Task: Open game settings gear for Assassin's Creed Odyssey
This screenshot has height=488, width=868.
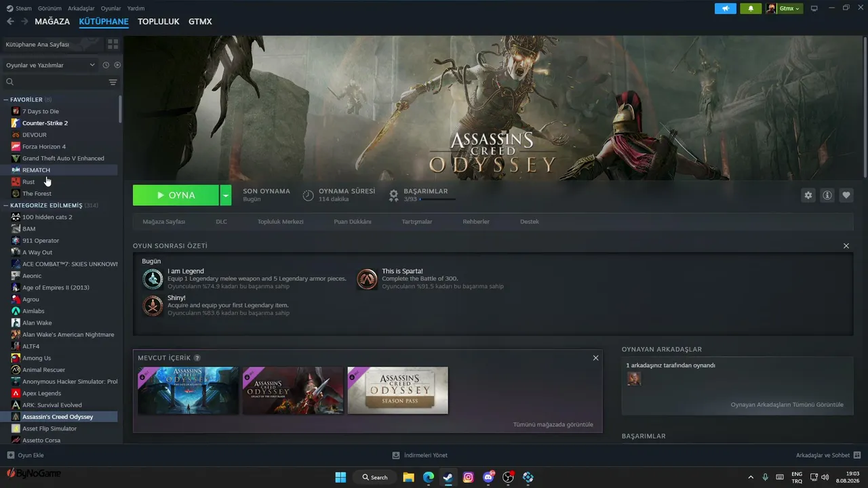Action: click(x=808, y=195)
